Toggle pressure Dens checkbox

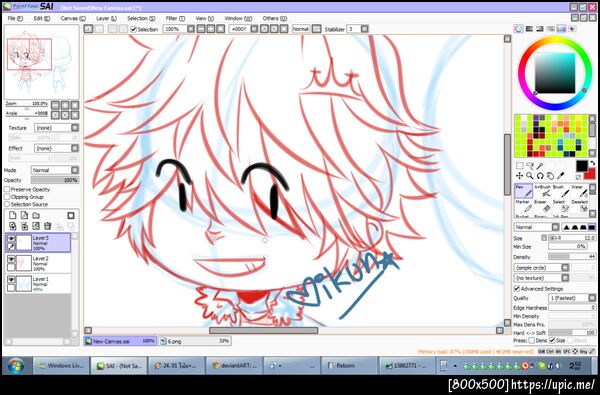[x=532, y=340]
